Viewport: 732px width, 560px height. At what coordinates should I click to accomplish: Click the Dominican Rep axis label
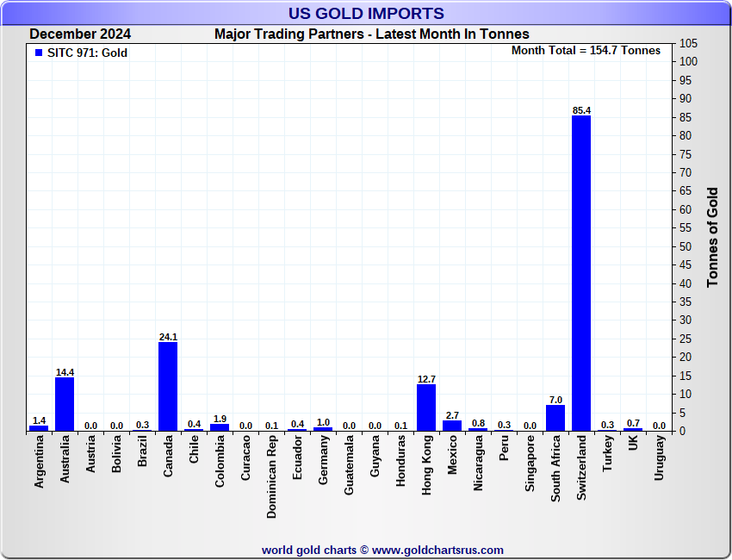tap(271, 477)
